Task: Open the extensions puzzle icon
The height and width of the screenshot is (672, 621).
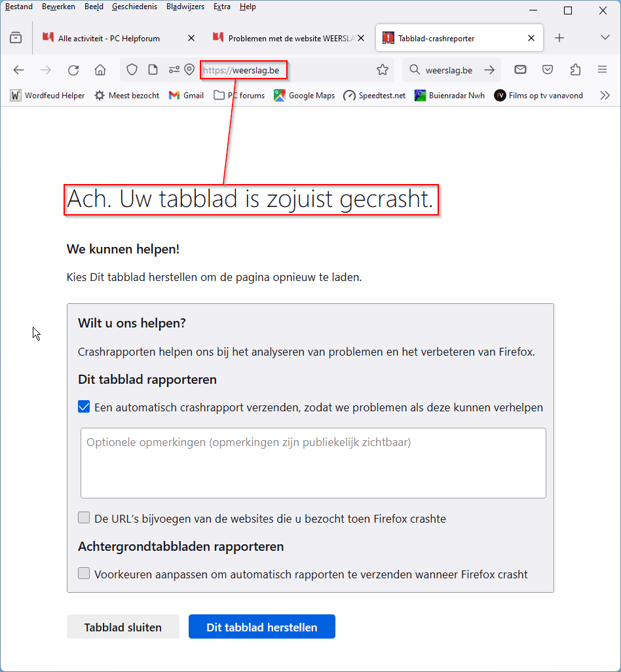Action: click(x=576, y=70)
